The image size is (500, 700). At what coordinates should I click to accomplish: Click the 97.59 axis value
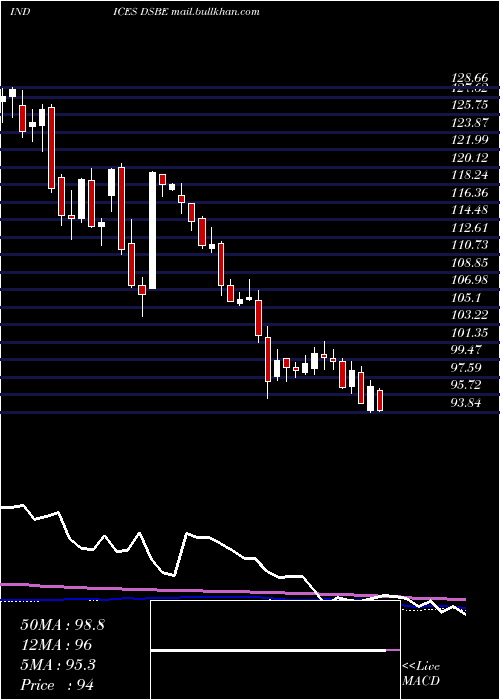coord(467,368)
